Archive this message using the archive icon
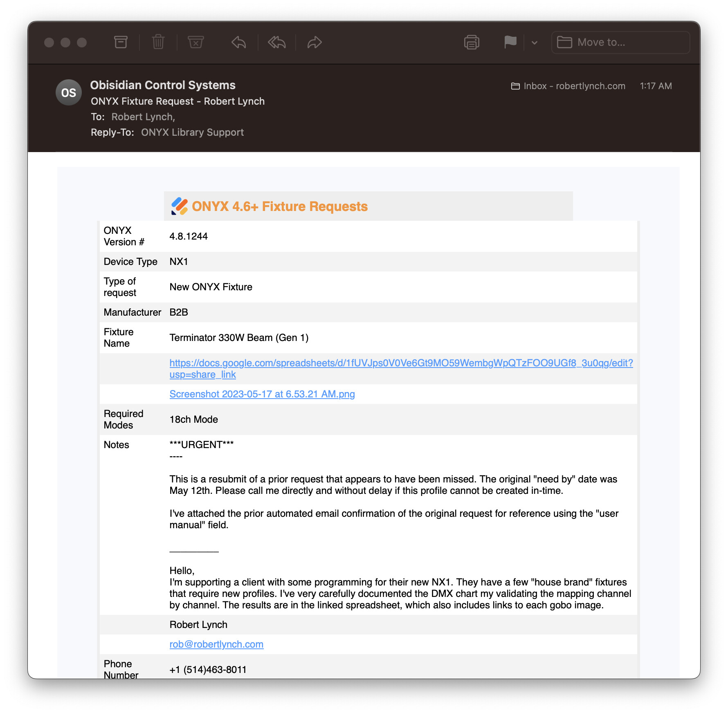Image resolution: width=728 pixels, height=713 pixels. click(121, 42)
